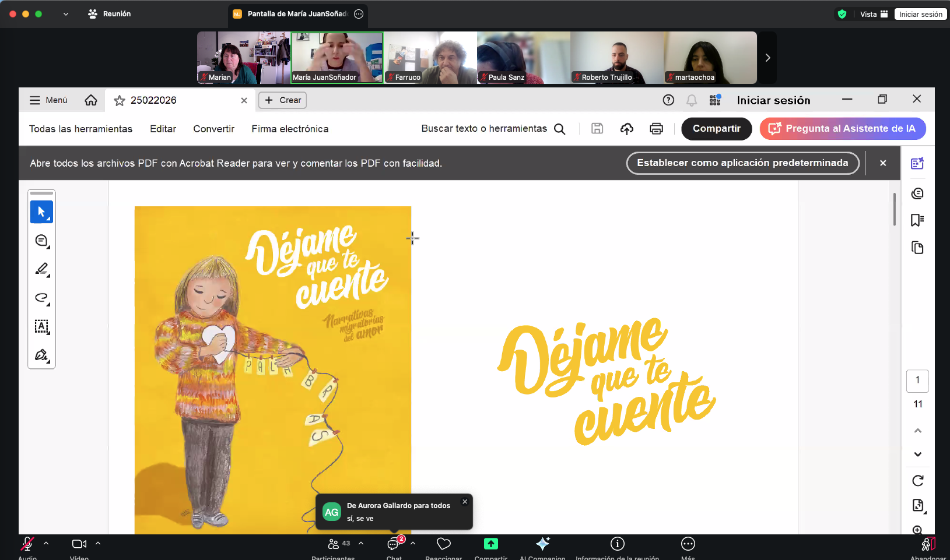Star the 25022026 document tab

[x=120, y=101]
